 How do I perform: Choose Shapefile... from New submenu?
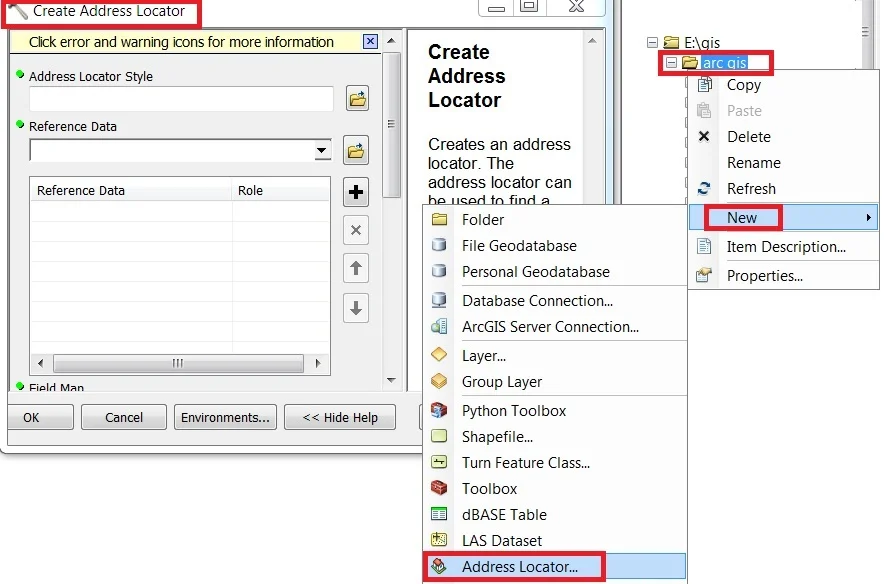click(497, 437)
